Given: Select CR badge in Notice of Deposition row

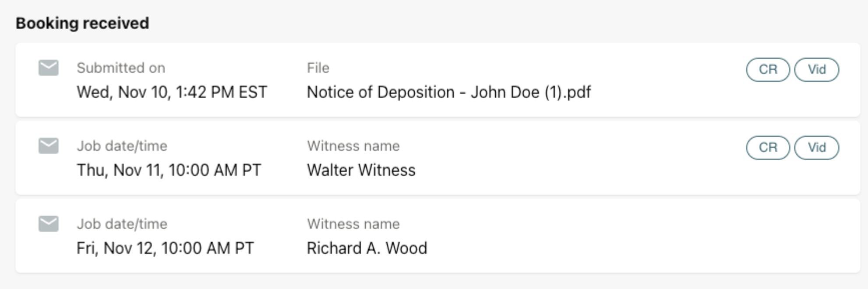Looking at the screenshot, I should coord(768,70).
